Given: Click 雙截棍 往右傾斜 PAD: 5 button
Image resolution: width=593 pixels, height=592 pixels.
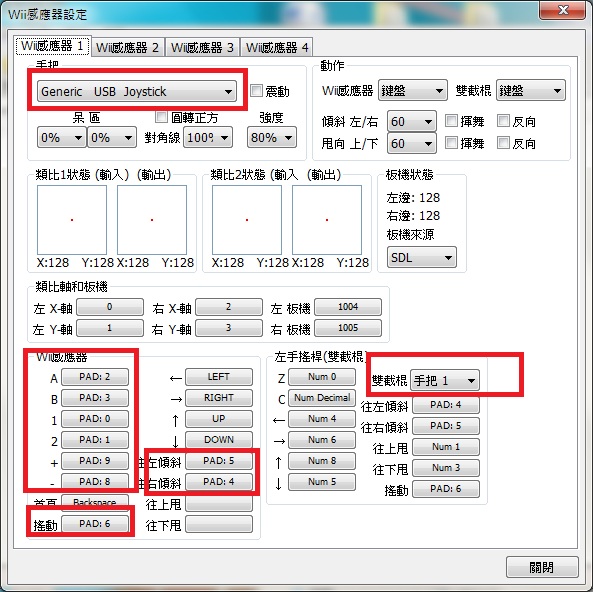Looking at the screenshot, I should (446, 426).
